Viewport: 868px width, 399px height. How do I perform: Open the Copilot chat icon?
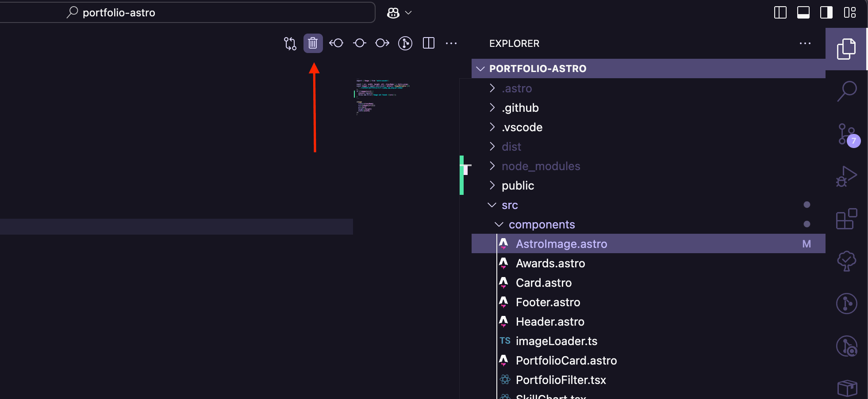(393, 13)
